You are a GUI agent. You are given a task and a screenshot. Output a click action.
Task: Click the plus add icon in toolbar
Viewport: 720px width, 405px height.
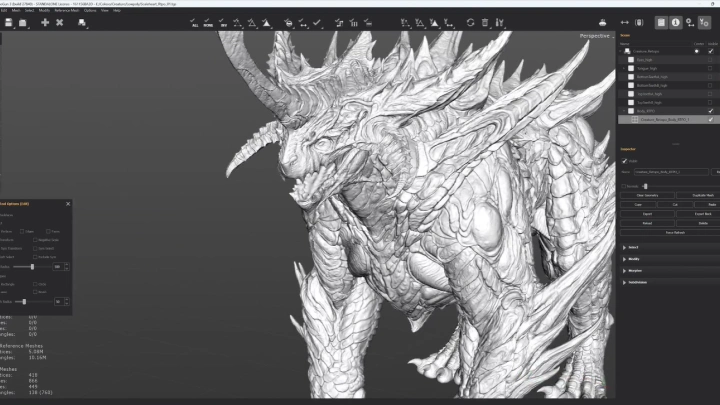coord(45,22)
